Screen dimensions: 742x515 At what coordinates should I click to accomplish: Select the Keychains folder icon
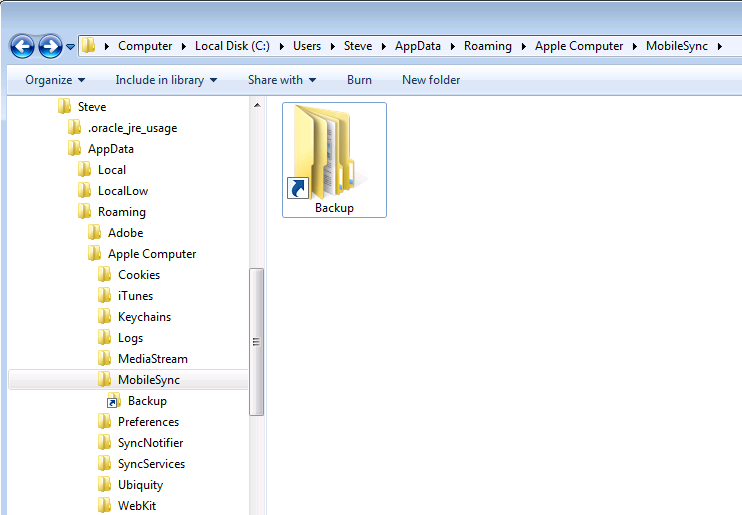click(x=105, y=317)
